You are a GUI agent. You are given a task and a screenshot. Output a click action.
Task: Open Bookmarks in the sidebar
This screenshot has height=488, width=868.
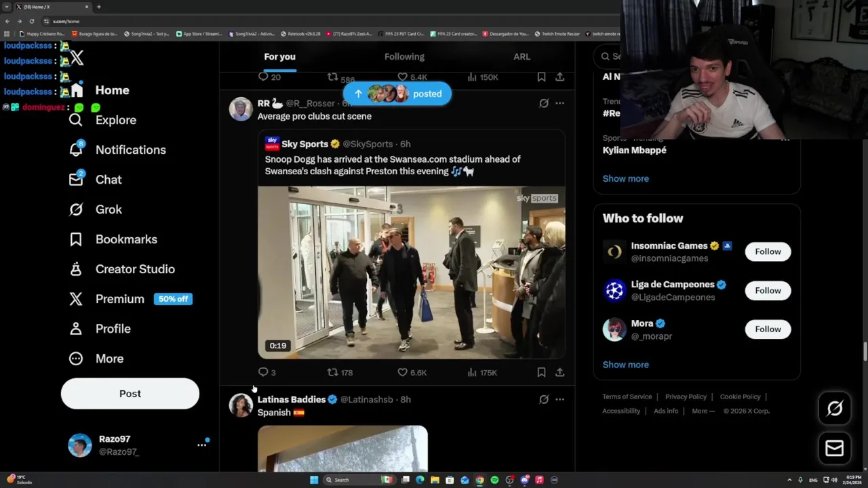tap(113, 239)
